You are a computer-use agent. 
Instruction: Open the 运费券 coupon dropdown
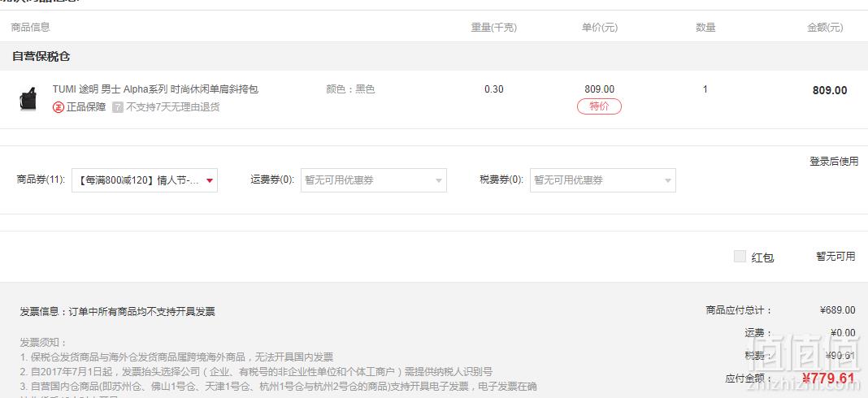[374, 180]
